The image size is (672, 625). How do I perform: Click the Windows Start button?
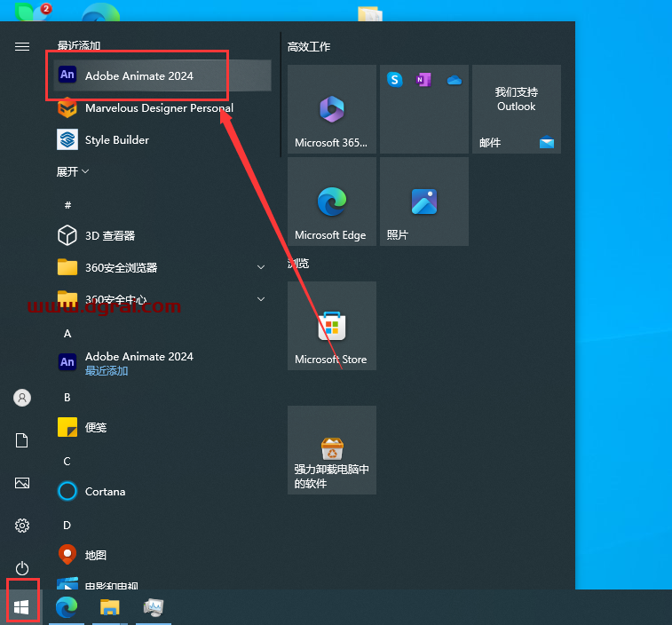click(x=21, y=607)
